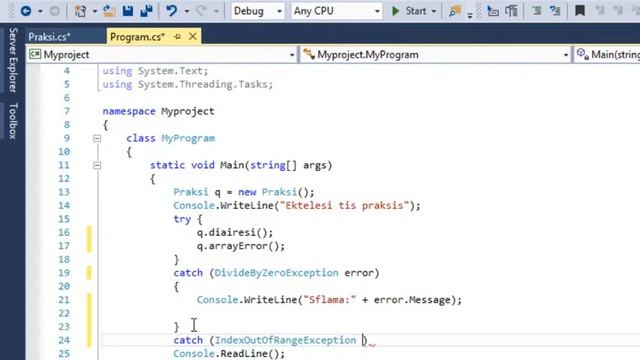Image resolution: width=640 pixels, height=360 pixels.
Task: Click the Start debugging button
Action: pyautogui.click(x=409, y=11)
